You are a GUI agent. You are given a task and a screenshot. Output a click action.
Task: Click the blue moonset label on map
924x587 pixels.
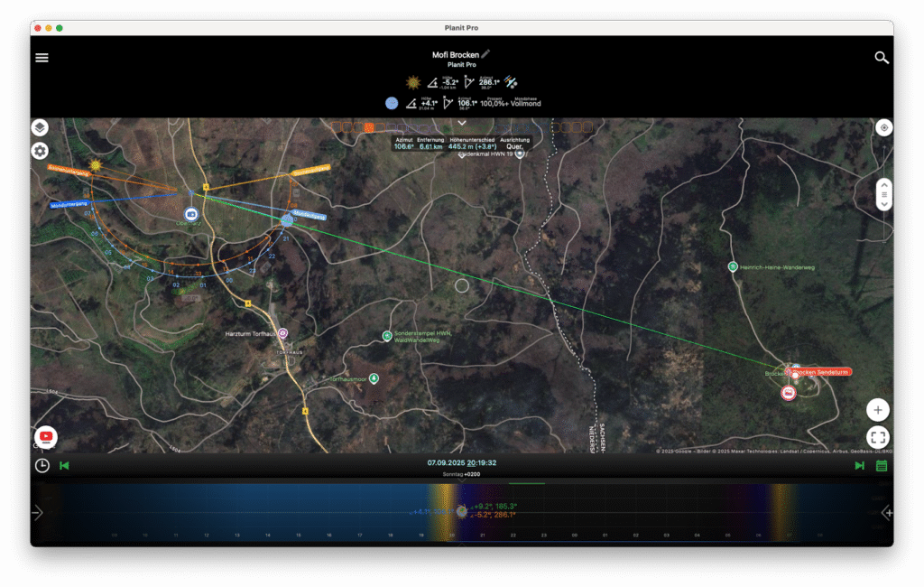pos(69,204)
